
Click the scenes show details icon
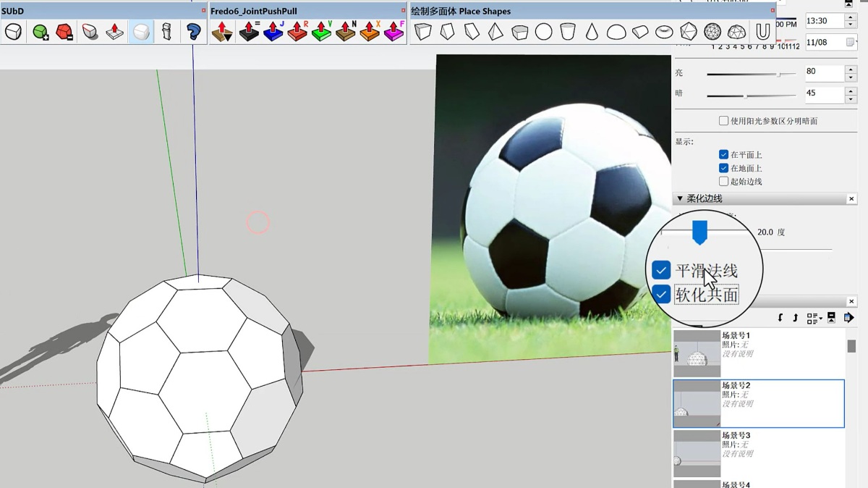832,318
